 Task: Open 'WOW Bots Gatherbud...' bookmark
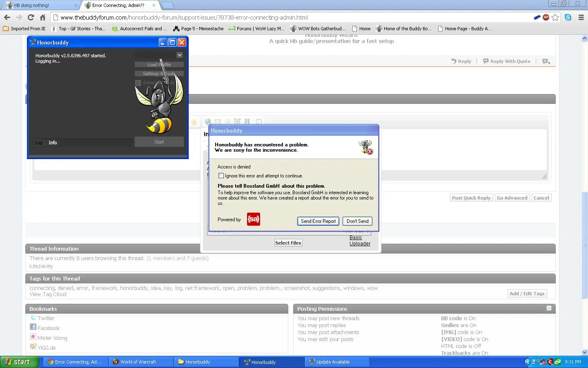[x=318, y=29]
